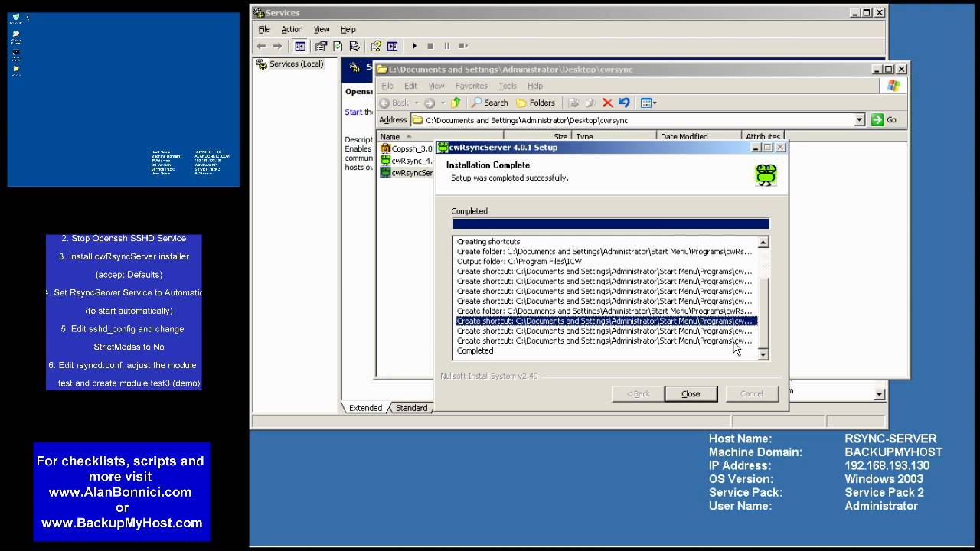Viewport: 980px width, 551px height.
Task: Click Copy To icon in Explorer toolbar
Action: (x=590, y=103)
